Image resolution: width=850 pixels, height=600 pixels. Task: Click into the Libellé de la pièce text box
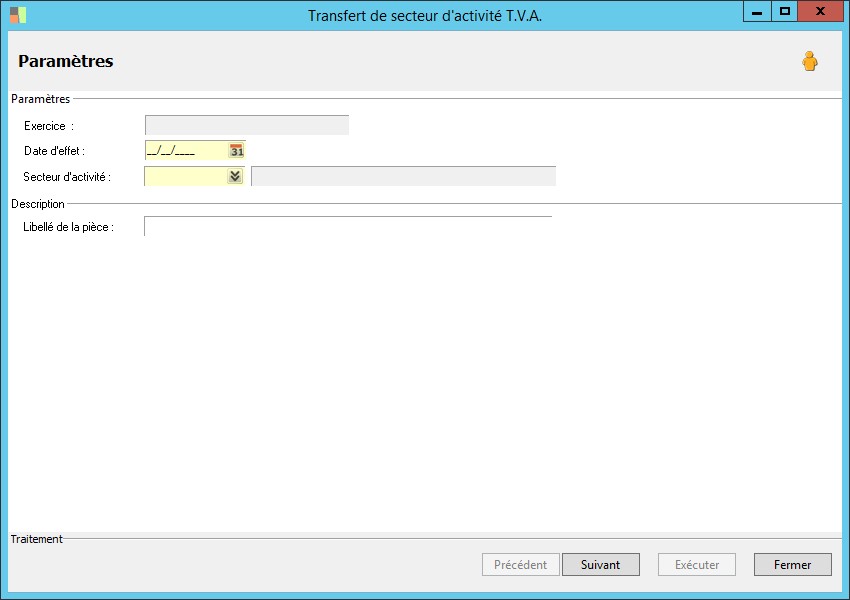pos(348,227)
